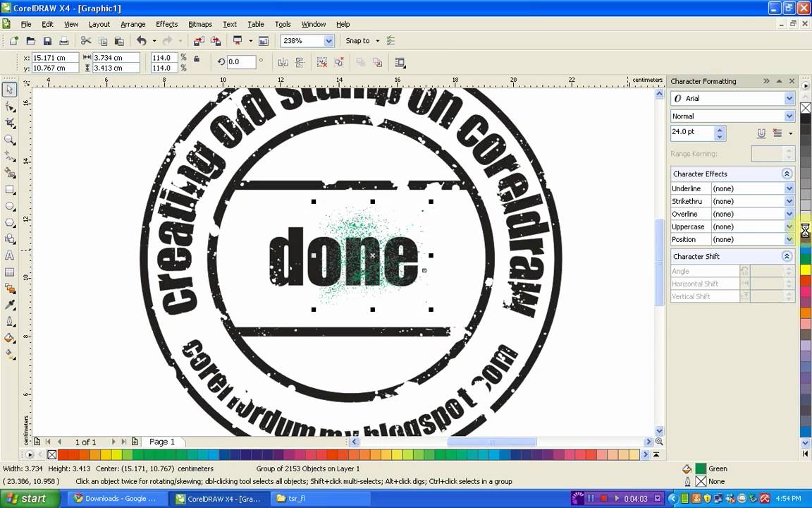
Task: Open the Arial font dropdown
Action: click(x=789, y=98)
